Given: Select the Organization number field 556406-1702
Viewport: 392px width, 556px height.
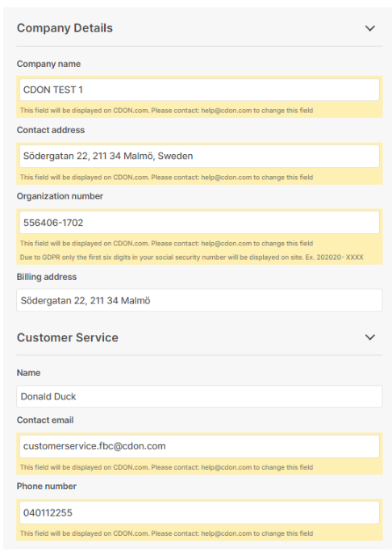Looking at the screenshot, I should tap(199, 223).
